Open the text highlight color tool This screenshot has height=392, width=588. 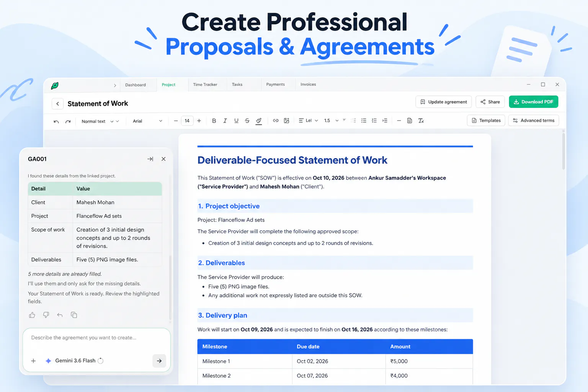coord(259,121)
